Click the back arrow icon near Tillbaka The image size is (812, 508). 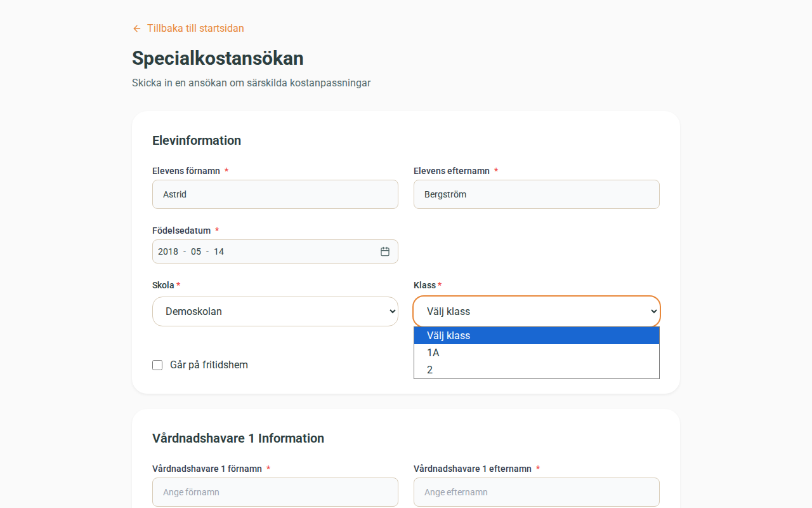pos(136,29)
